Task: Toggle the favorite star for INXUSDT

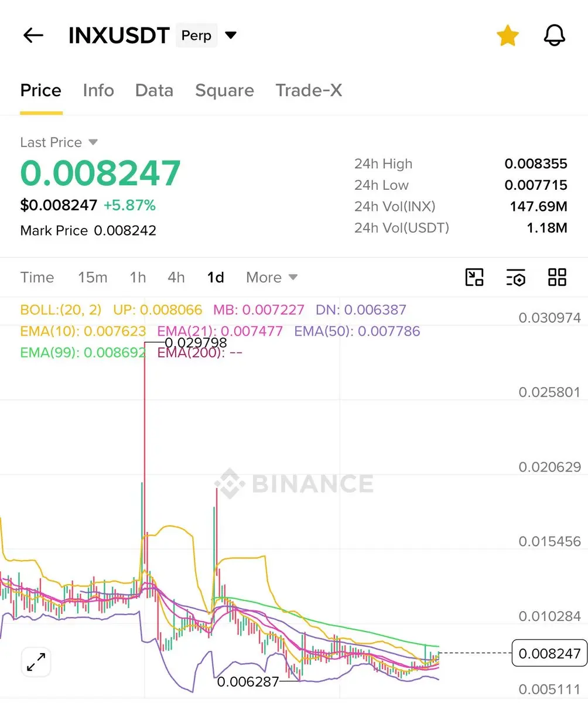Action: coord(507,36)
